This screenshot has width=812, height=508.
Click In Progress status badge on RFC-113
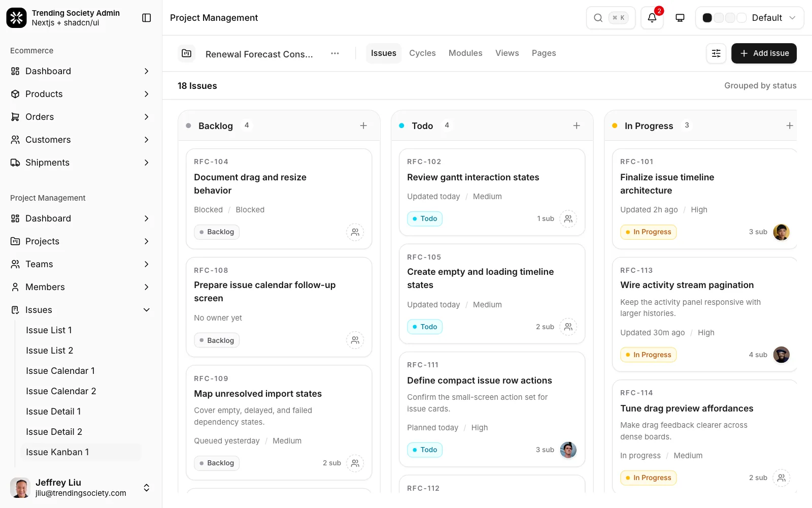(x=648, y=355)
